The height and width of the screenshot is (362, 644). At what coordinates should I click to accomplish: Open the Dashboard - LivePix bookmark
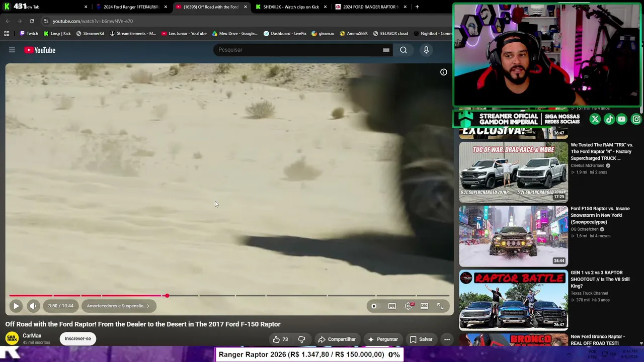click(285, 34)
